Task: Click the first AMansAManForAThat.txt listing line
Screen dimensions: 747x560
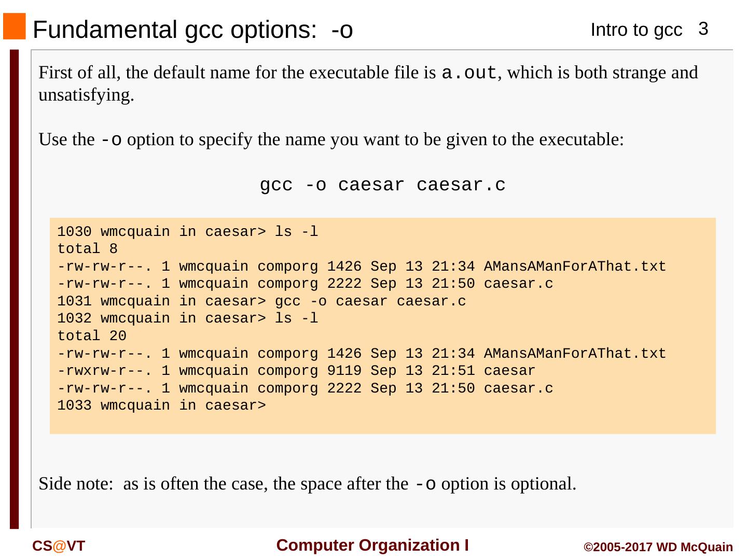Action: coord(361,267)
